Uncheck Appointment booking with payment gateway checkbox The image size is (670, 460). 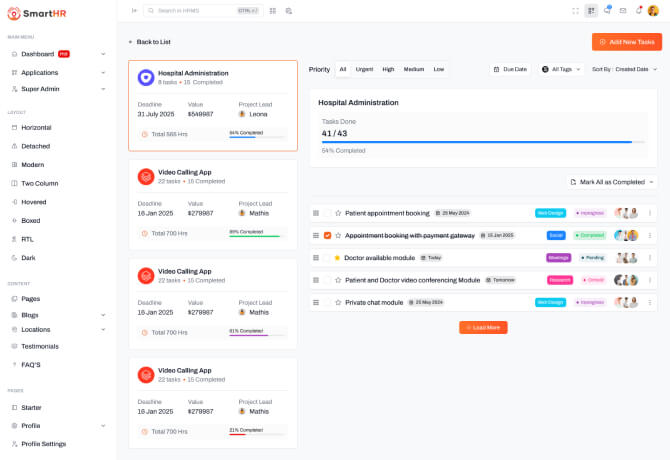click(327, 235)
